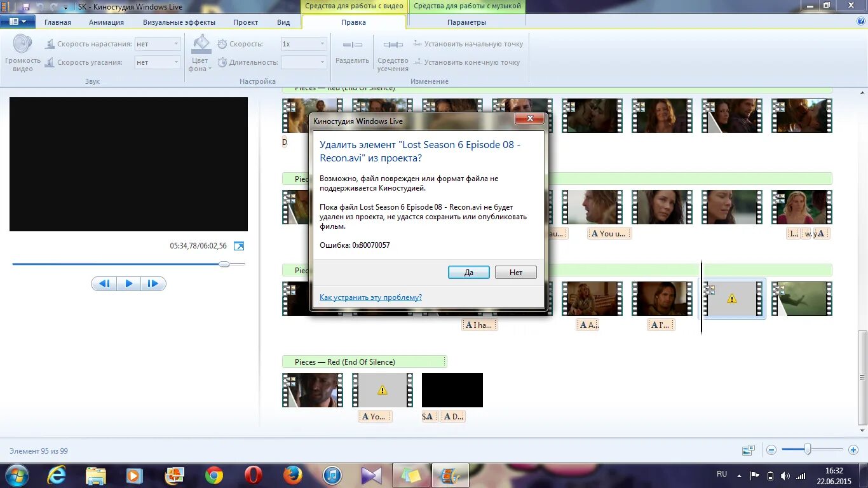Screen dimensions: 868x488
Task: Go to previous frame in preview
Action: (x=104, y=283)
